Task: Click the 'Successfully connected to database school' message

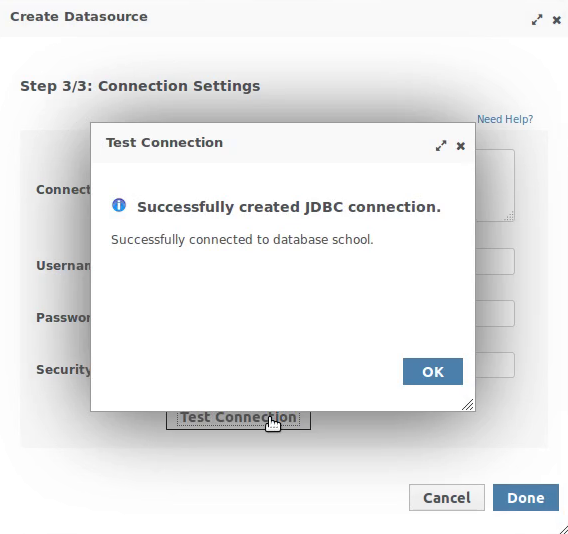Action: point(242,239)
